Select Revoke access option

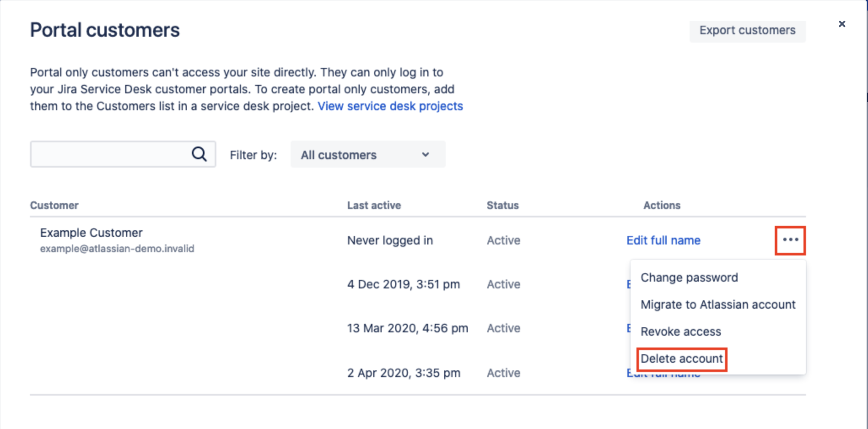point(681,331)
